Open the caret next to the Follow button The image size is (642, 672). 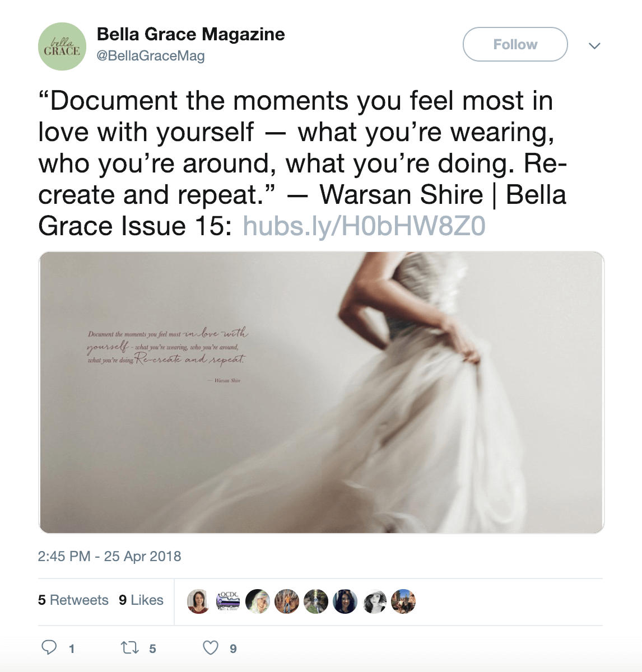tap(595, 45)
